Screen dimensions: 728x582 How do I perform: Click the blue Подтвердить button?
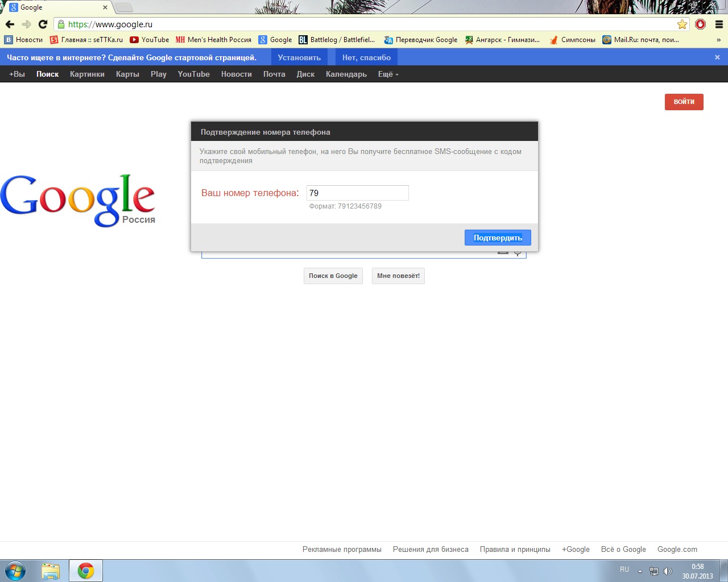tap(498, 238)
